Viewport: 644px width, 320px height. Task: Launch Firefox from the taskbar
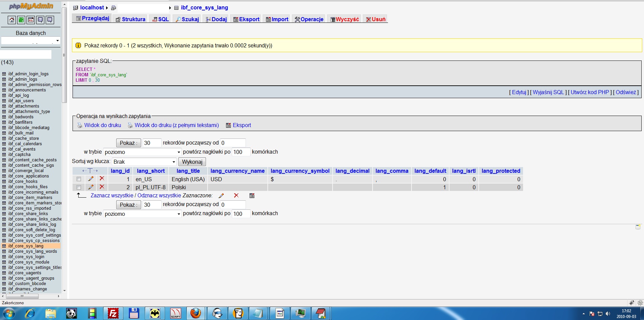[196, 313]
